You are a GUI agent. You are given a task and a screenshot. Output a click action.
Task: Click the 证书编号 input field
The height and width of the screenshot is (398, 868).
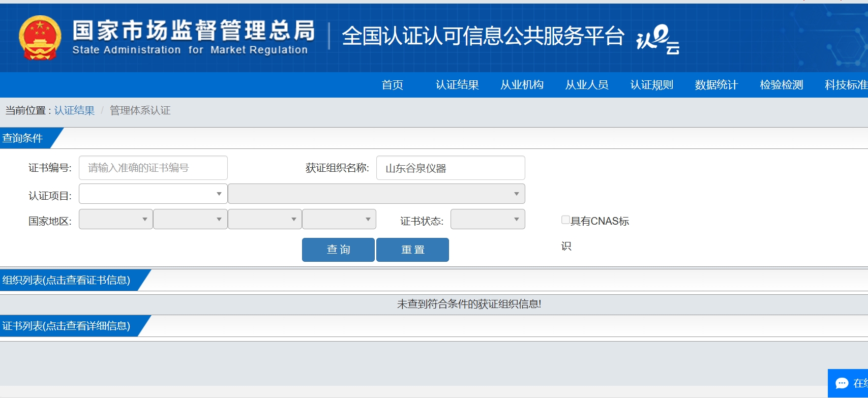point(153,168)
